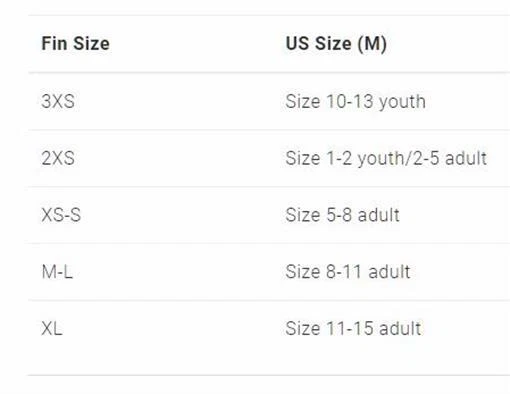Click the US Size (M) column header
The height and width of the screenshot is (394, 510).
click(336, 44)
